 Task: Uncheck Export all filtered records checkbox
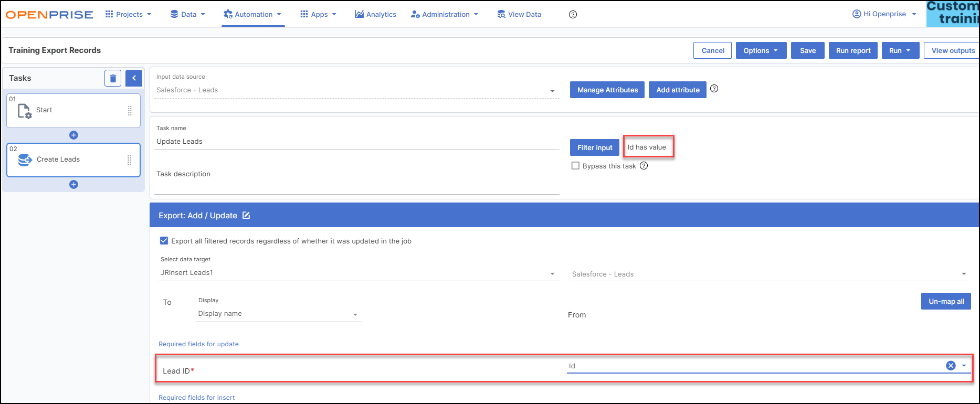(x=164, y=241)
